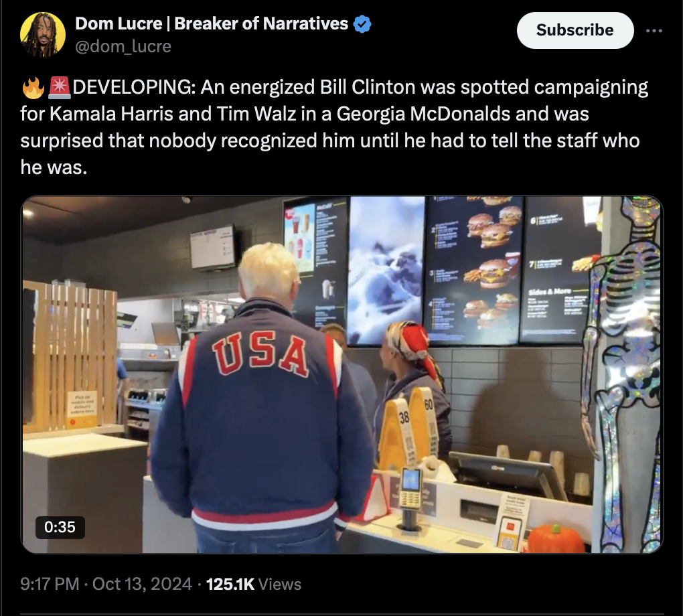Visit the @dom_lucre handle
The image size is (683, 616).
[123, 46]
